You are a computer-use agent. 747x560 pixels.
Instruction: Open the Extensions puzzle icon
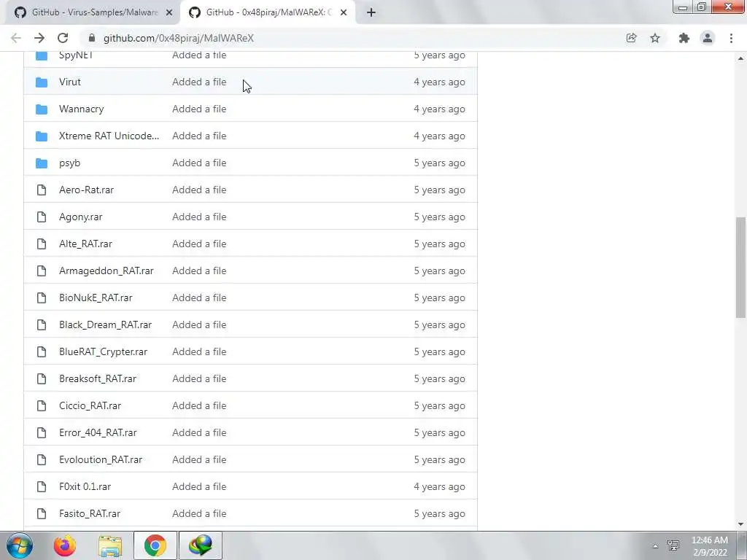(x=684, y=38)
